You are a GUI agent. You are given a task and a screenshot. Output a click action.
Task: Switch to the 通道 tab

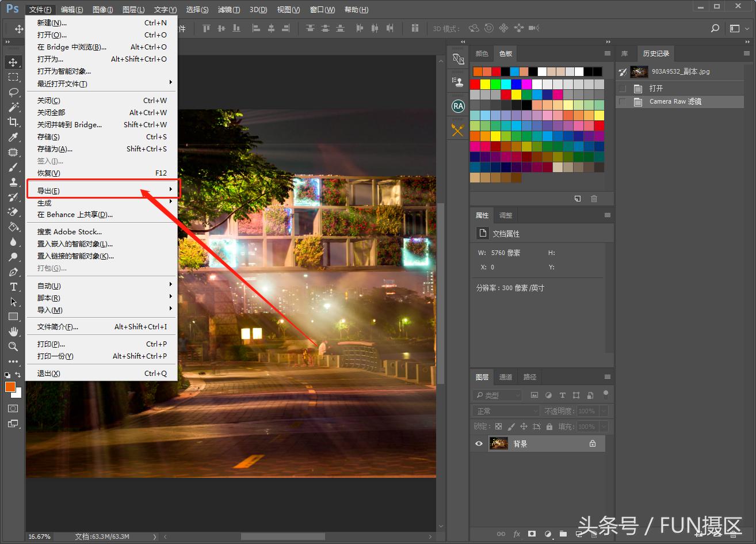tap(506, 377)
